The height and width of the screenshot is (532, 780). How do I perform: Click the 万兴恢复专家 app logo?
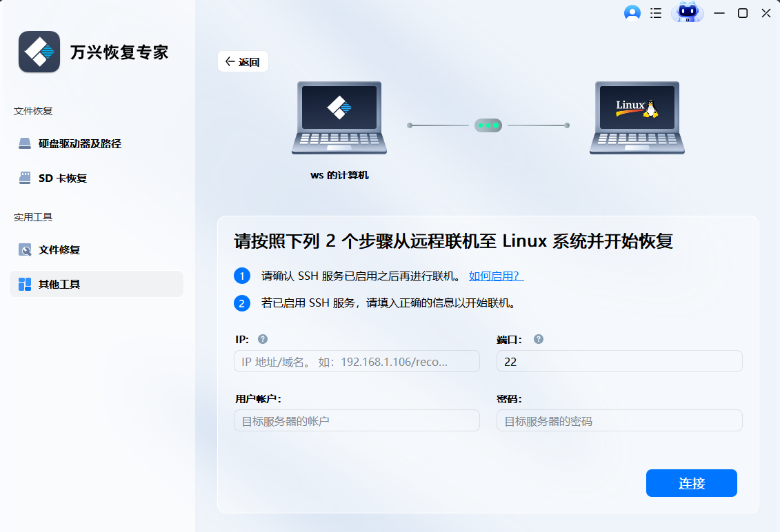[39, 52]
